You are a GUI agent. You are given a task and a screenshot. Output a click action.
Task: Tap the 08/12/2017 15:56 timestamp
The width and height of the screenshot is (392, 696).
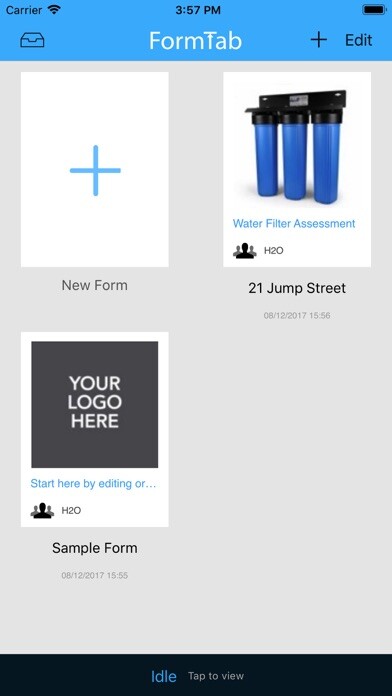pyautogui.click(x=297, y=316)
